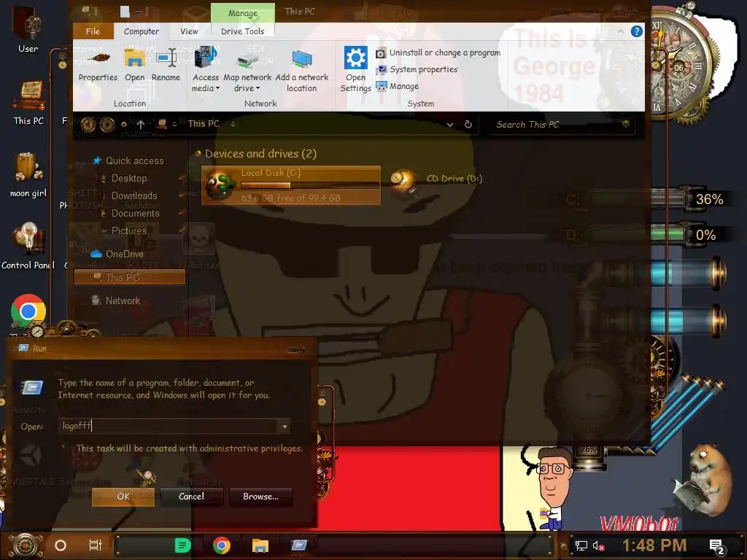Viewport: 747px width, 560px height.
Task: Click Uninstall or change a program
Action: point(438,52)
